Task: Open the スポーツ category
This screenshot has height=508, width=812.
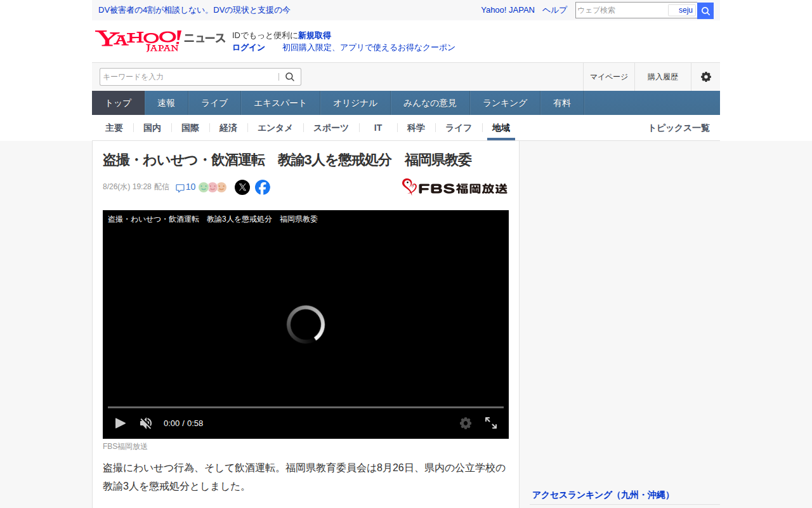Action: coord(331,128)
